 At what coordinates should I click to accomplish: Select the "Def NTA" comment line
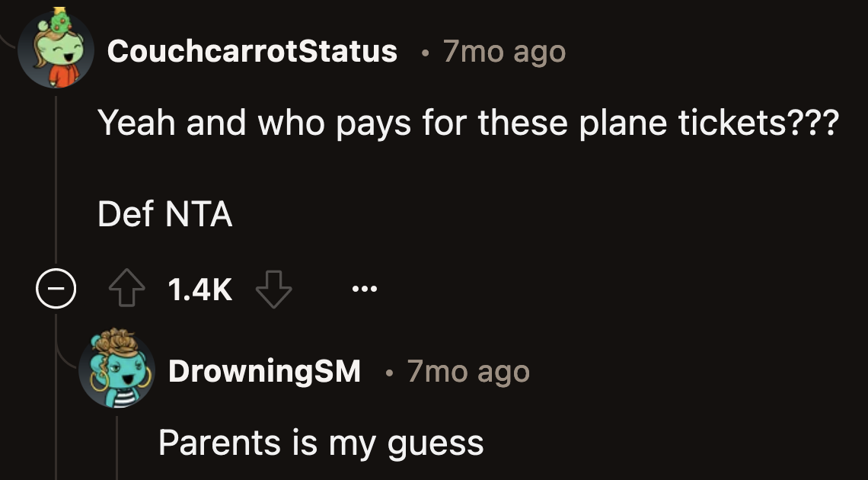164,215
